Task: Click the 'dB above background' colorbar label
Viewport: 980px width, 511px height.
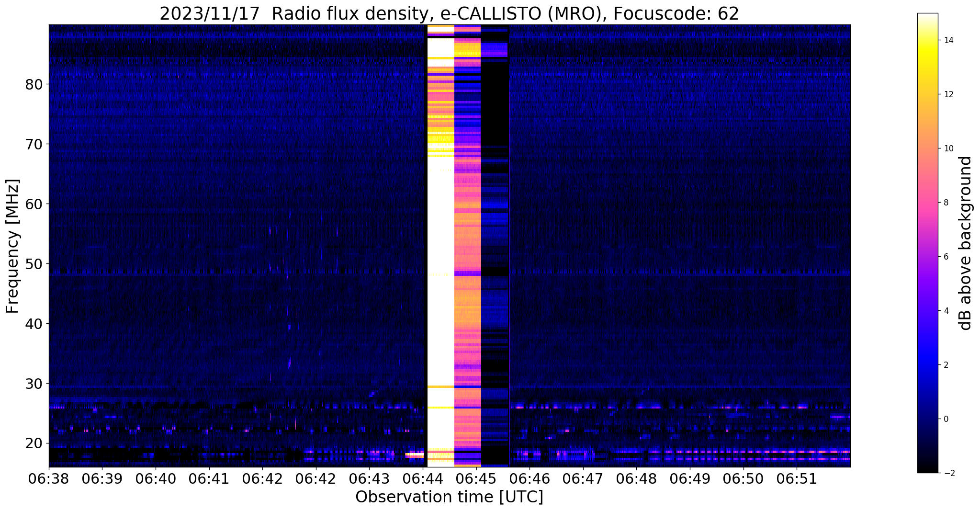Action: [966, 243]
